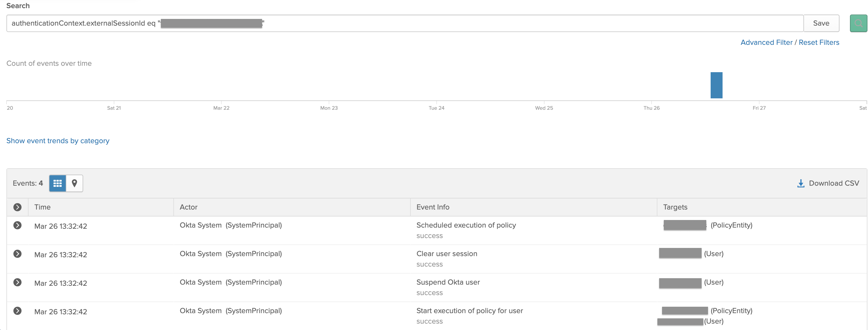Show event trends by category
The height and width of the screenshot is (330, 868).
point(58,141)
